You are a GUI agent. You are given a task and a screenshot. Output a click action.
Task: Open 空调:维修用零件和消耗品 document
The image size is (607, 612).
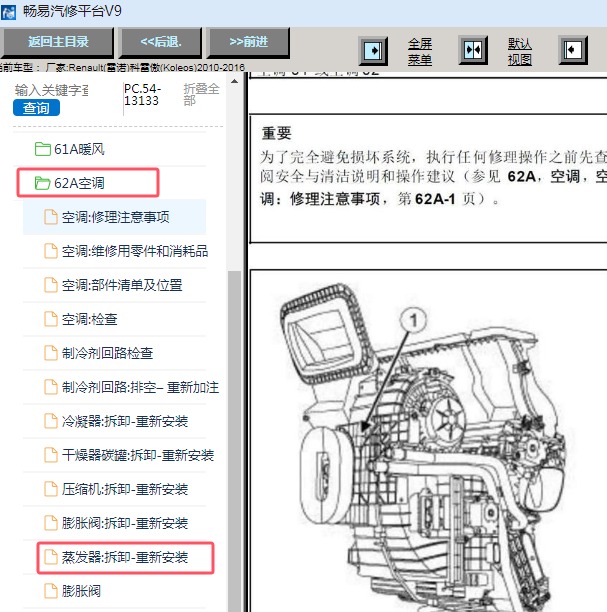point(135,251)
